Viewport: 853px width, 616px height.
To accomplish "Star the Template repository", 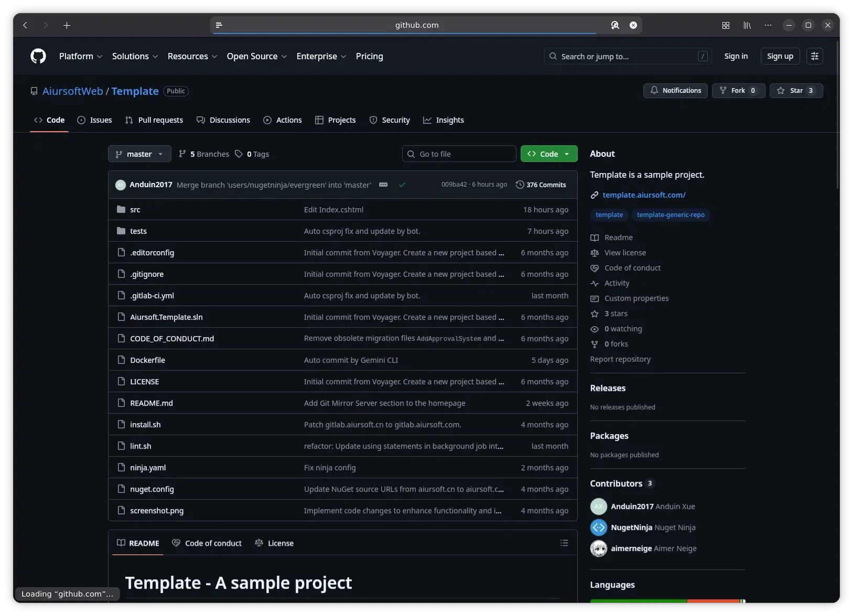I will coord(796,90).
